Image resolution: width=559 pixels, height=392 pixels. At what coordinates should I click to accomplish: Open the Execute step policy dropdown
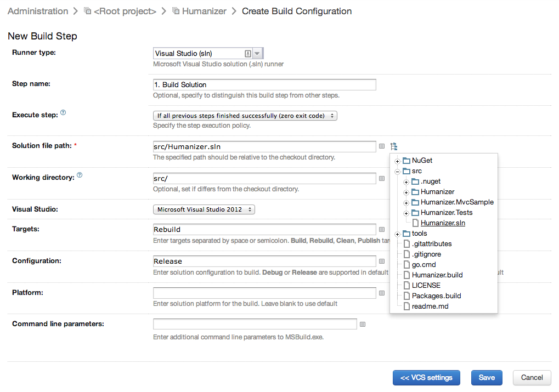click(245, 116)
